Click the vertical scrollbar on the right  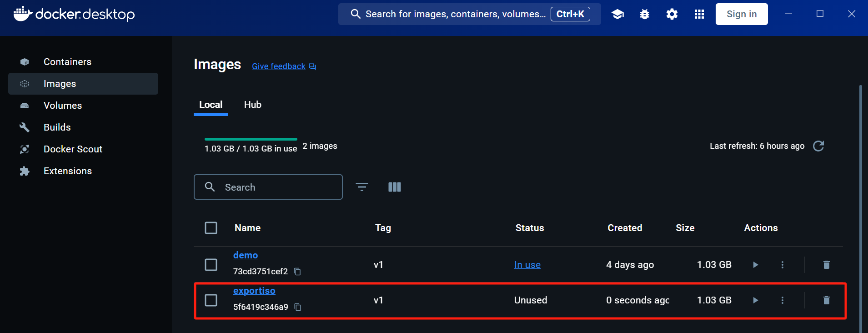(x=860, y=208)
